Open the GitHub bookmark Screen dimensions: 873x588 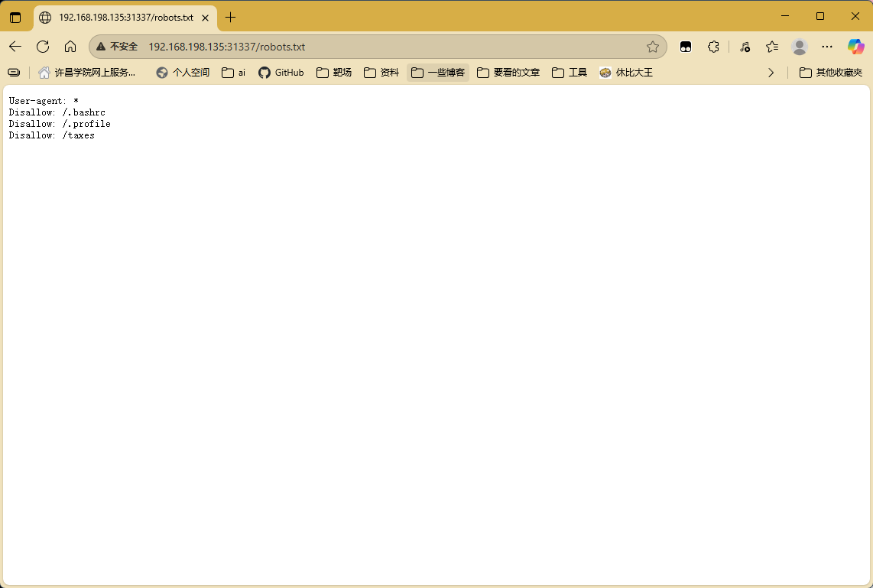point(281,73)
